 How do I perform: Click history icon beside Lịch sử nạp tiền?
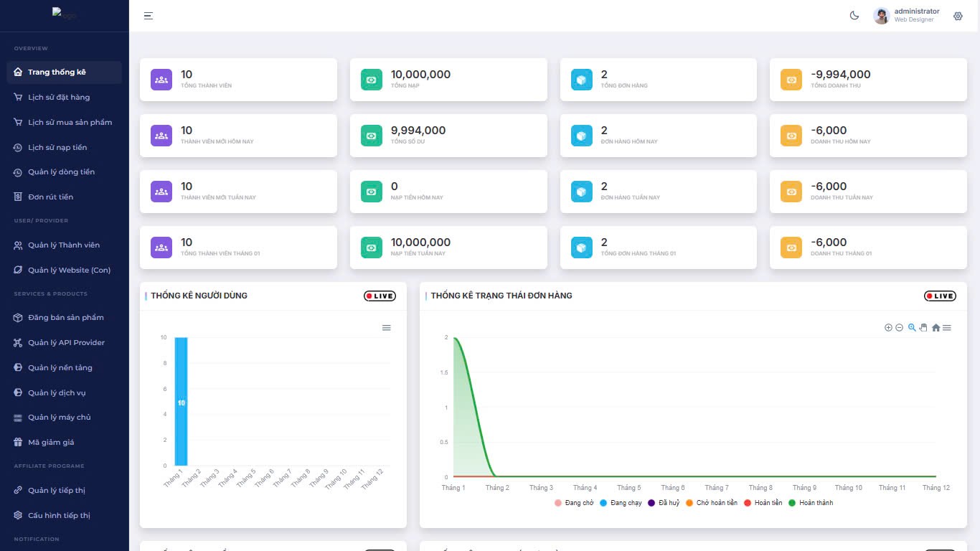pyautogui.click(x=19, y=147)
